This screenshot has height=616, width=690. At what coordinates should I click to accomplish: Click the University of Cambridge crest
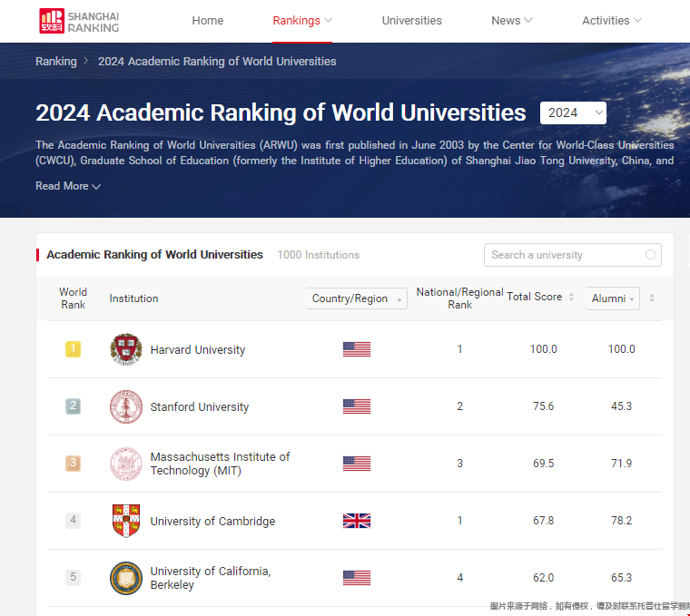coord(126,521)
